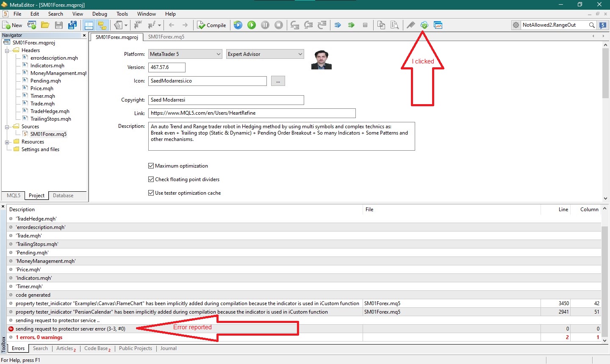Switch to the SM01Forex.mqproj tab
Screen dimensions: 610x364
[x=117, y=37]
